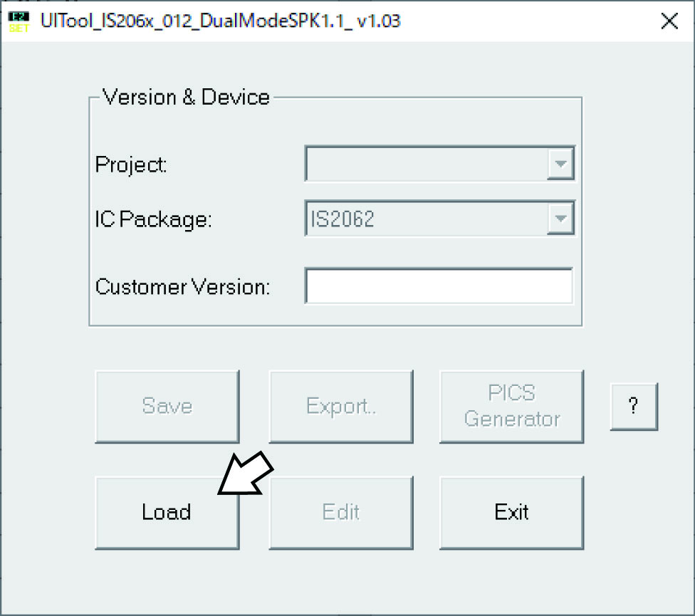Click the window title text UITool_IS206x

(221, 21)
